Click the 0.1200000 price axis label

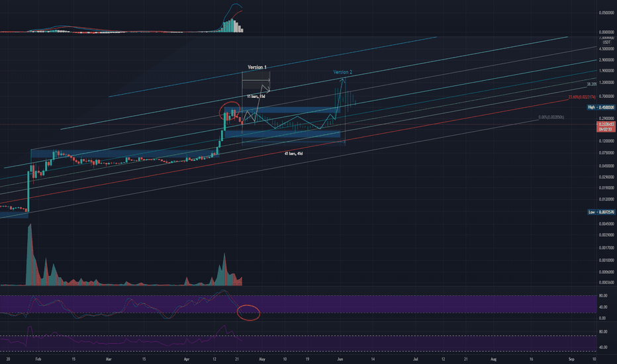coord(606,141)
